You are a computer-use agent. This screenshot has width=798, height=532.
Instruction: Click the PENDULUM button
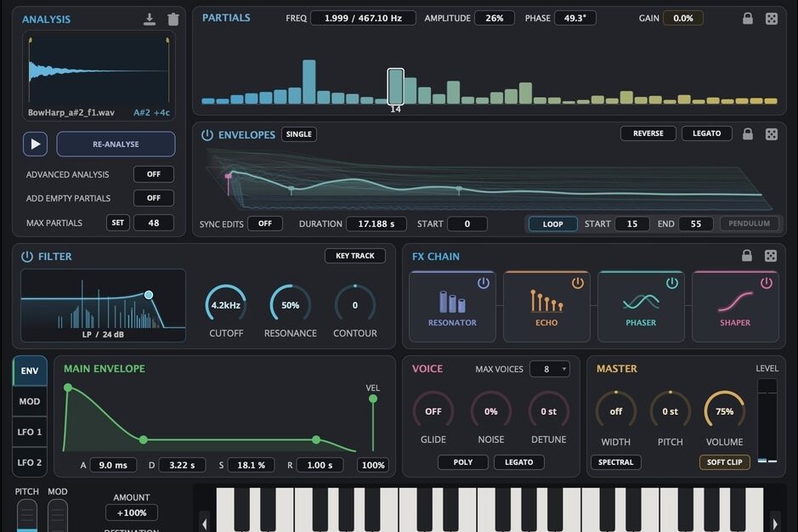(749, 224)
